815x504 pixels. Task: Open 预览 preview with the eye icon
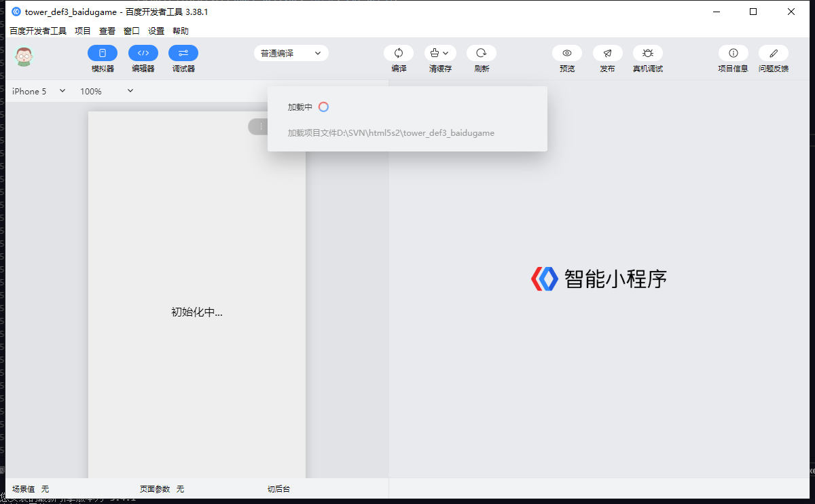click(x=567, y=53)
